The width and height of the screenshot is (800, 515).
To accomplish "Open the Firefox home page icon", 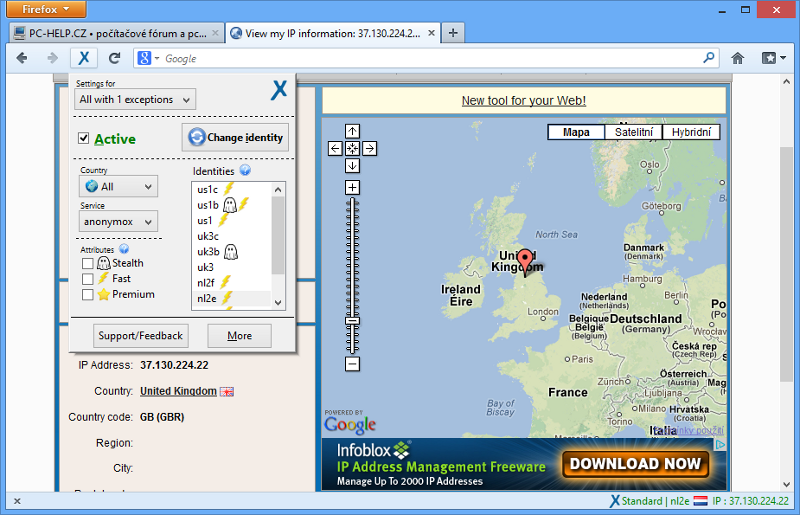I will (x=738, y=58).
